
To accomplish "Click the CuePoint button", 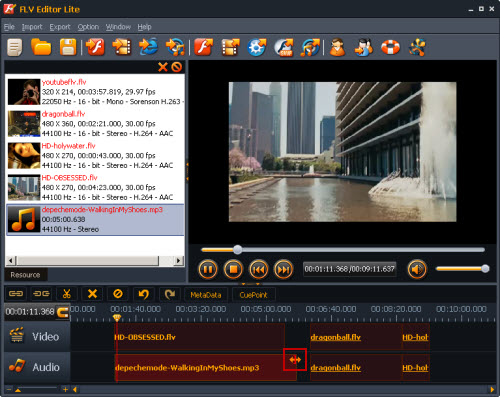I will (x=253, y=295).
